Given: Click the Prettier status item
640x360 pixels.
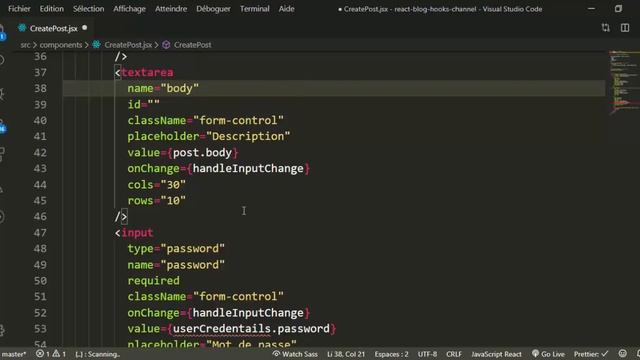Looking at the screenshot, I should point(591,354).
